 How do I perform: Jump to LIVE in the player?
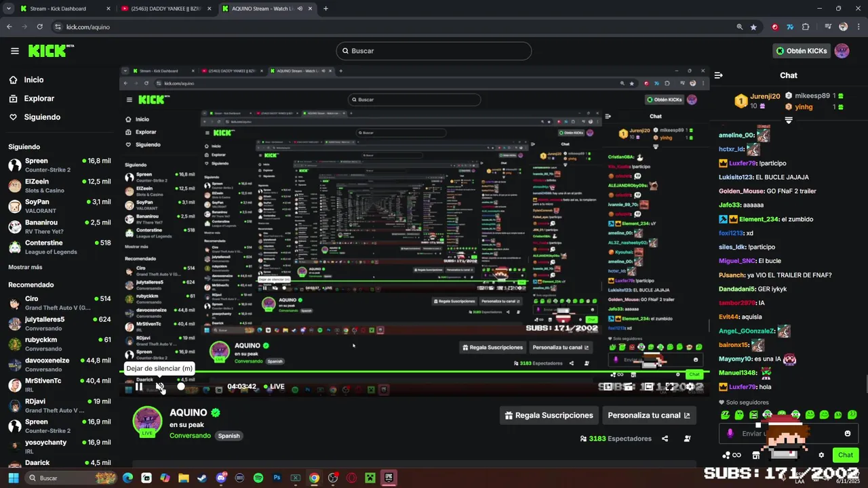(x=273, y=386)
